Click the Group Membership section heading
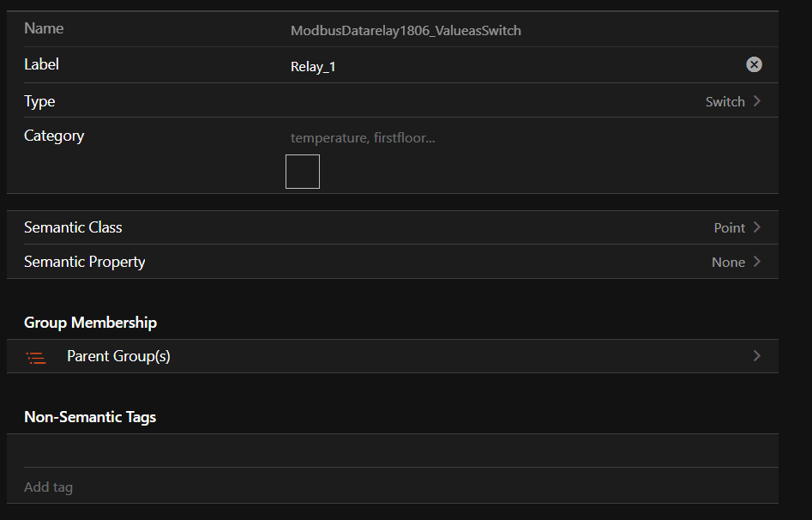The image size is (812, 520). pos(90,323)
